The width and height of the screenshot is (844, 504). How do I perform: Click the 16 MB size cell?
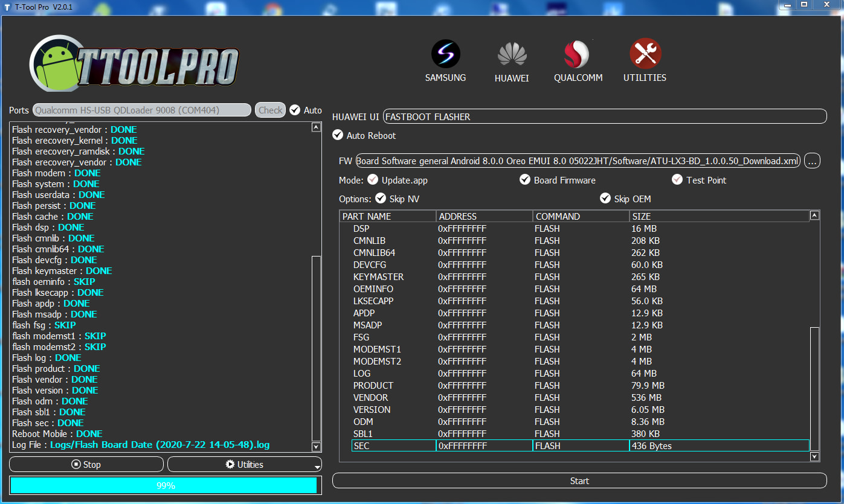[x=644, y=229]
